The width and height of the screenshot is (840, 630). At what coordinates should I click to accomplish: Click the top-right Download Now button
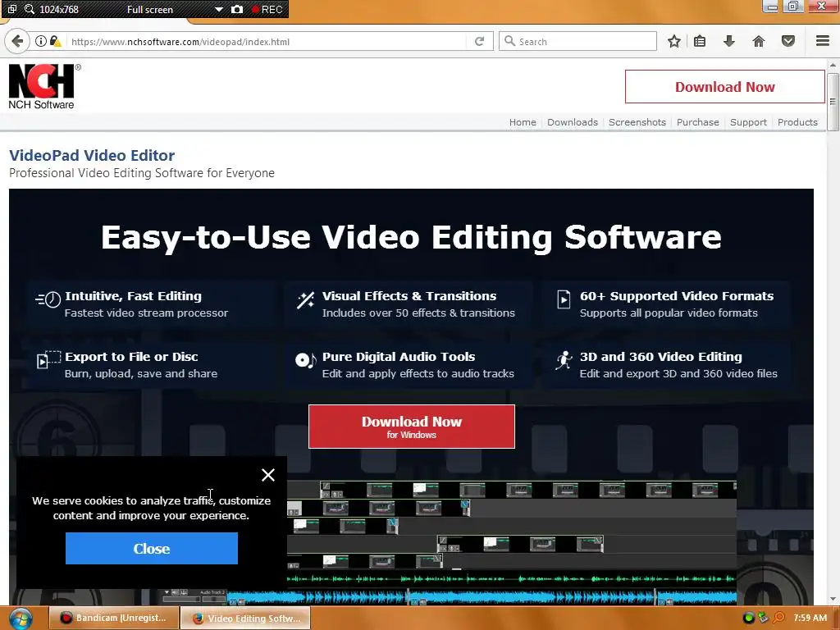[x=724, y=86]
